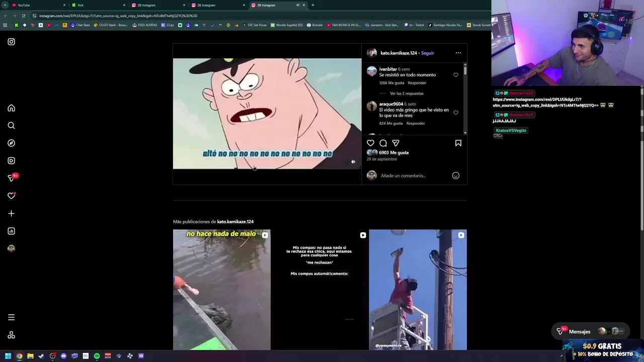Open the Boludle bookmark

tap(314, 25)
